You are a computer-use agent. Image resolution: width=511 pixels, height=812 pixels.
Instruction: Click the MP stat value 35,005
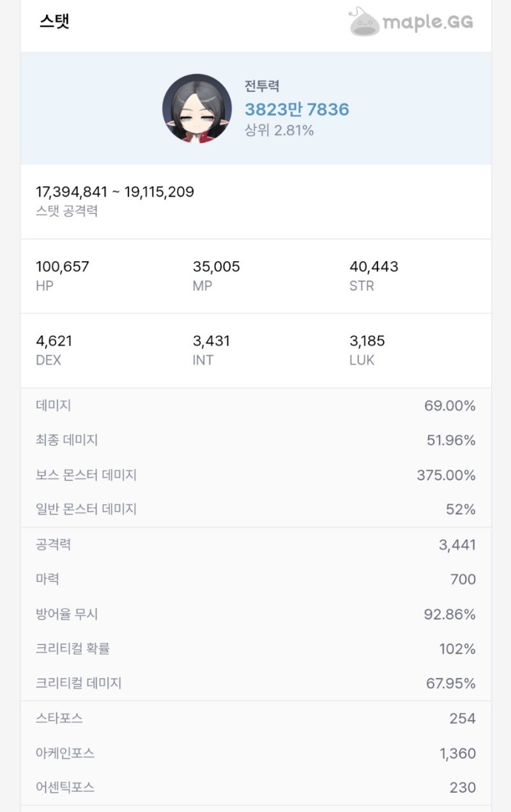(x=217, y=267)
